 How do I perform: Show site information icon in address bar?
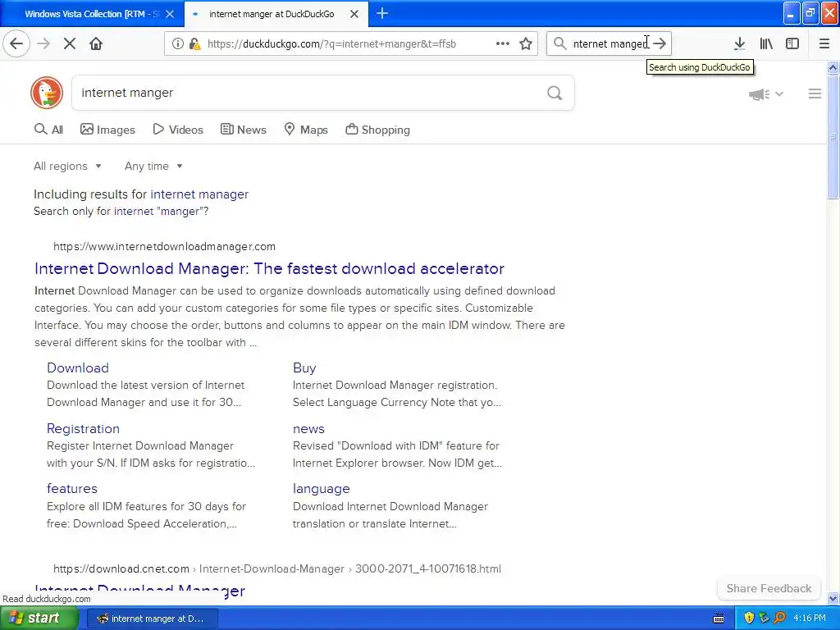point(177,43)
